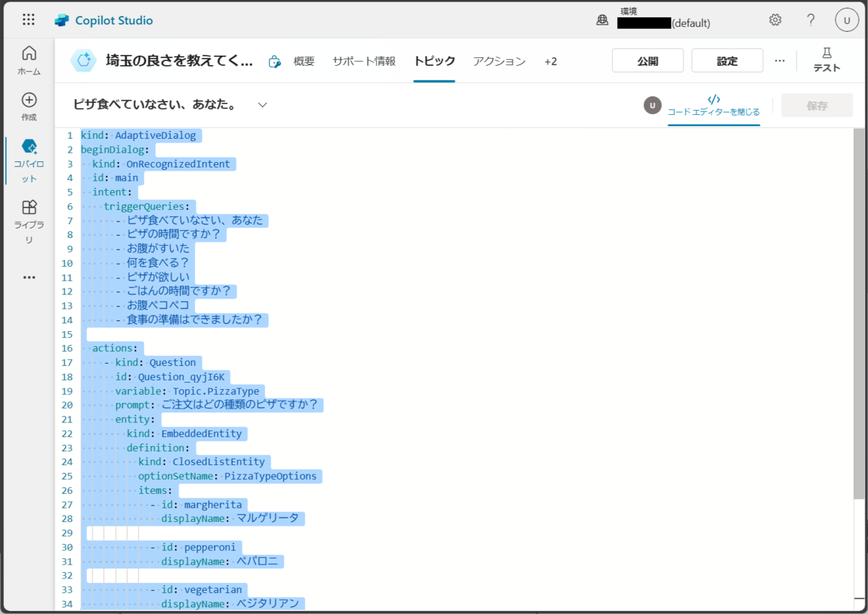Expand the topic name dropdown chevron

(263, 105)
